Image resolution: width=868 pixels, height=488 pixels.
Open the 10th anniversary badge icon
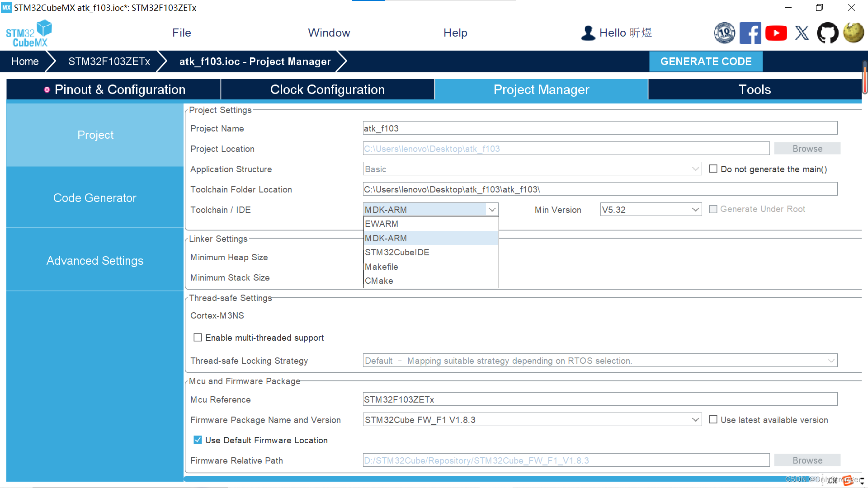724,33
